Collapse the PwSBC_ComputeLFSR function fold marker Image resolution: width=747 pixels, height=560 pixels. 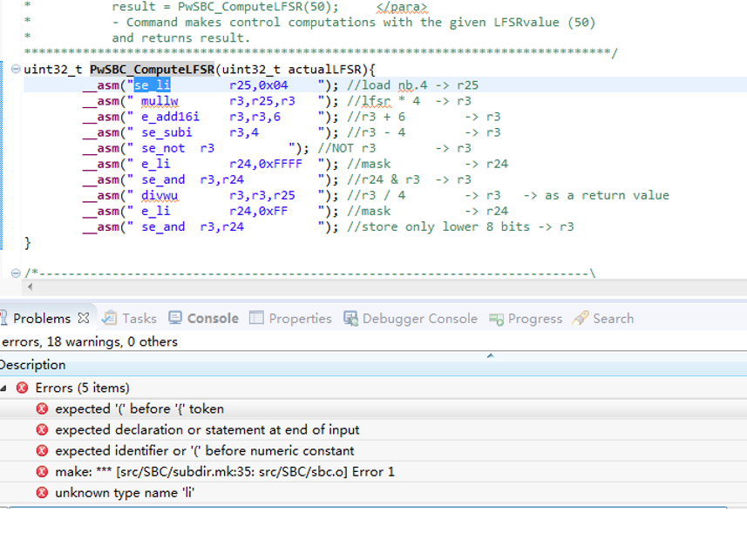pos(16,69)
